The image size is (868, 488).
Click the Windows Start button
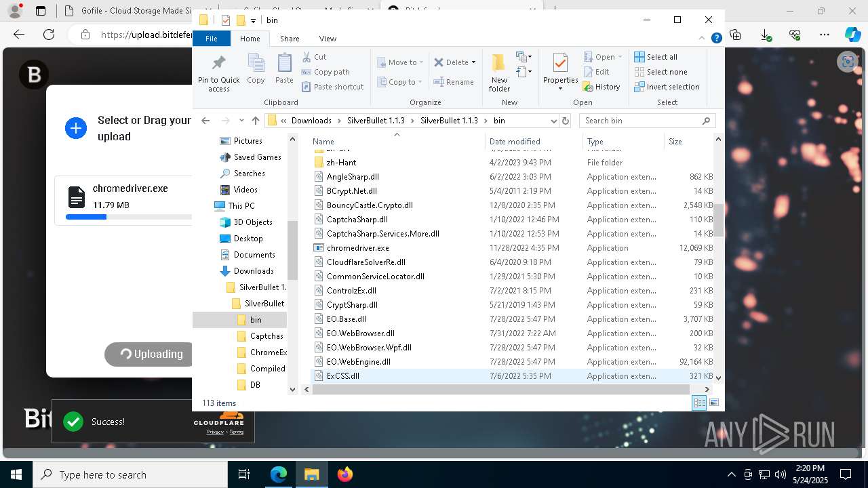point(16,474)
